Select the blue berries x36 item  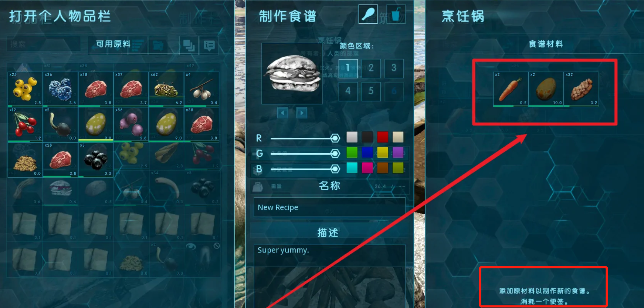pos(60,89)
